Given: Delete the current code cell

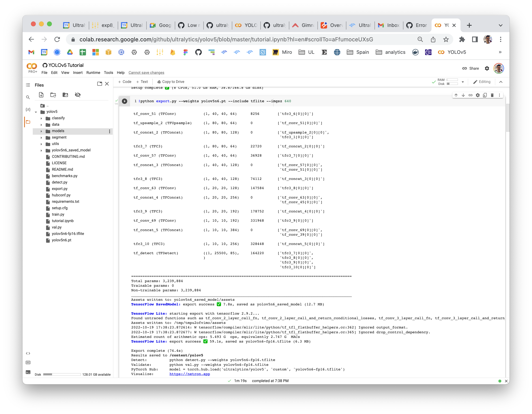Looking at the screenshot, I should pos(492,95).
